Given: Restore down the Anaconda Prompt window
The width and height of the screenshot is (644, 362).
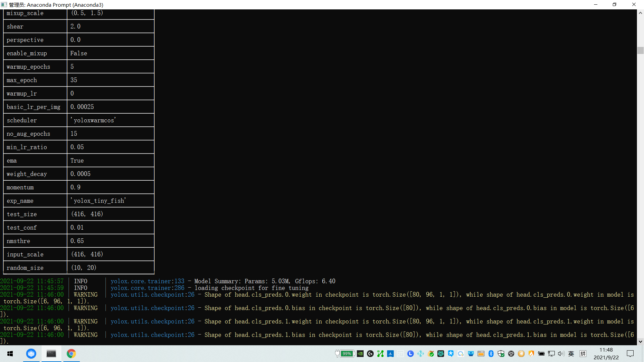Looking at the screenshot, I should click(x=614, y=5).
